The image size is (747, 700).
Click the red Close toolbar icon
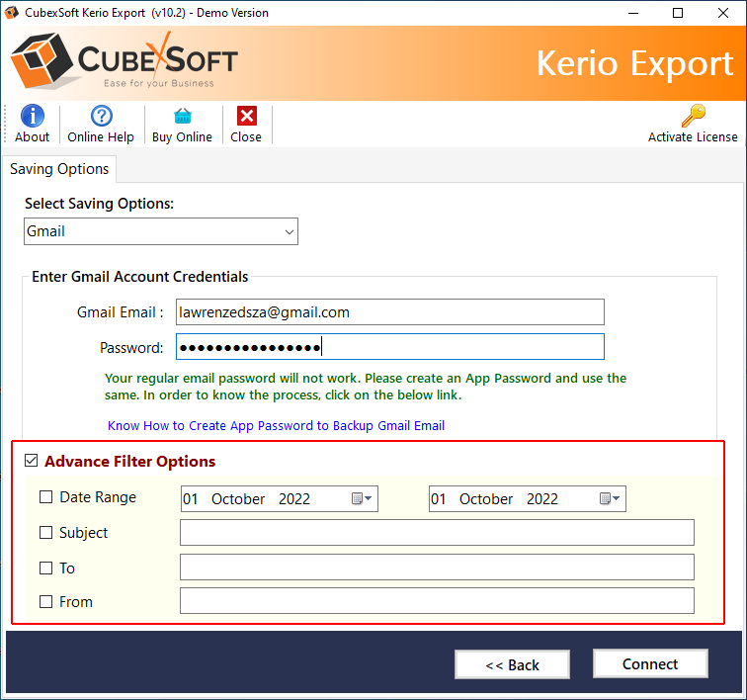click(x=246, y=116)
